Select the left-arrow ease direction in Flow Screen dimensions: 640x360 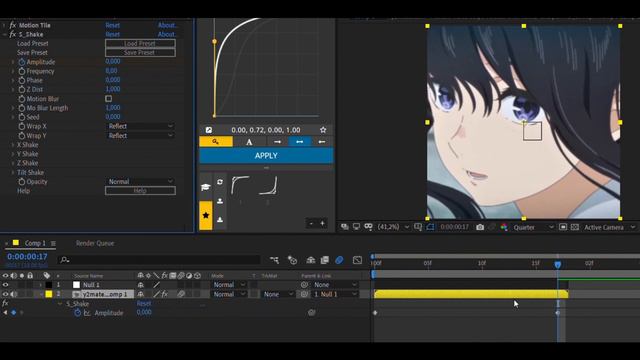pos(322,142)
